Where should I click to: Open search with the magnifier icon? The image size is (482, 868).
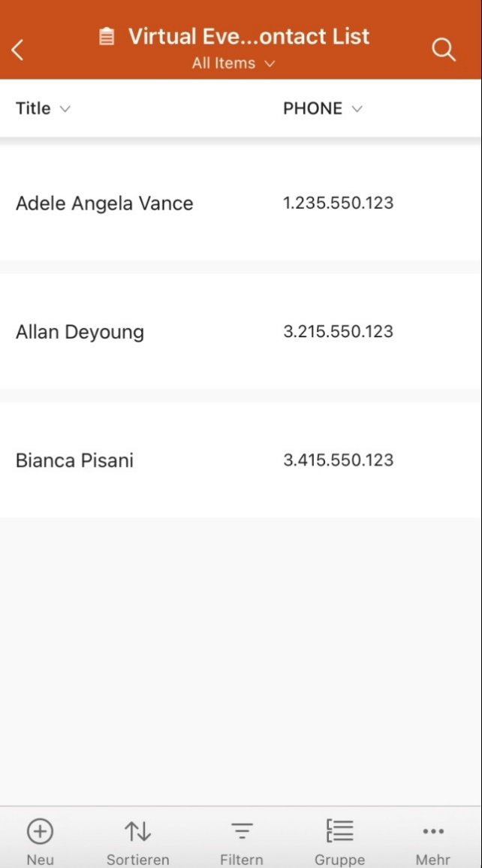click(443, 50)
